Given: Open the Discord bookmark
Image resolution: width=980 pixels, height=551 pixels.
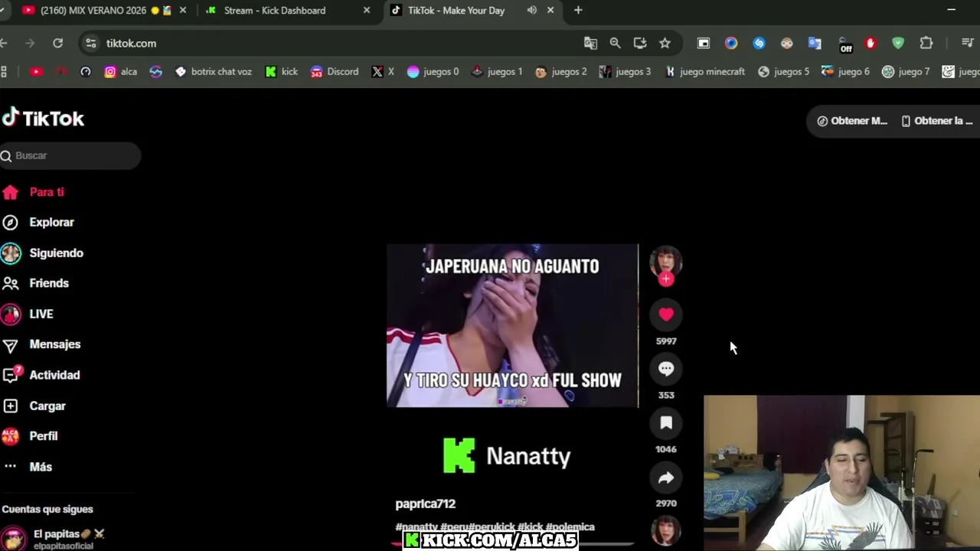Looking at the screenshot, I should tap(335, 71).
